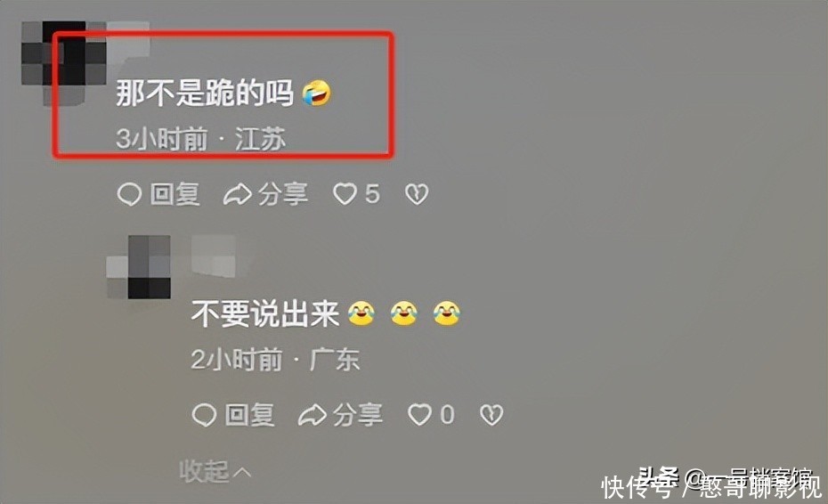This screenshot has width=828, height=504.
Task: Click the 分享 text under the Guangdong reply
Action: [358, 415]
